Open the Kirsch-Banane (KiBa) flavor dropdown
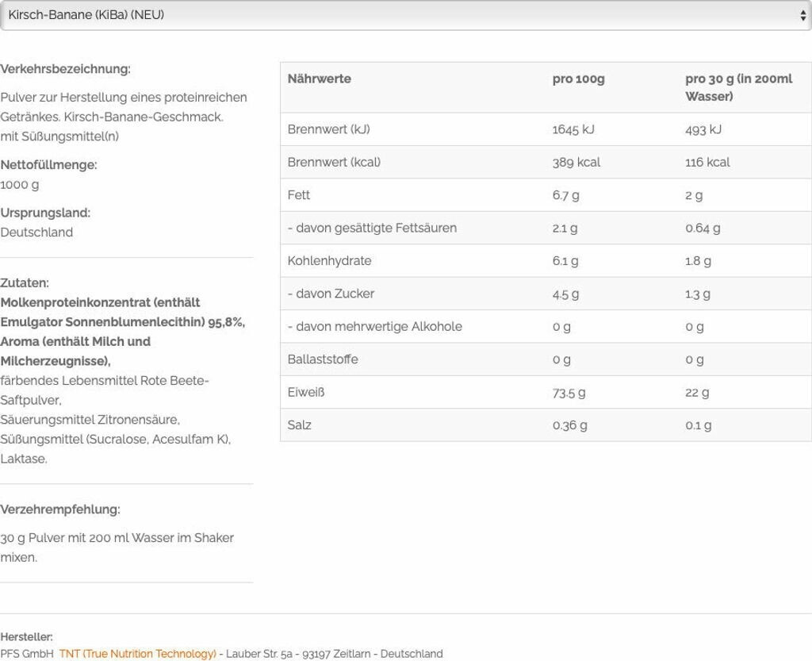 396,15
